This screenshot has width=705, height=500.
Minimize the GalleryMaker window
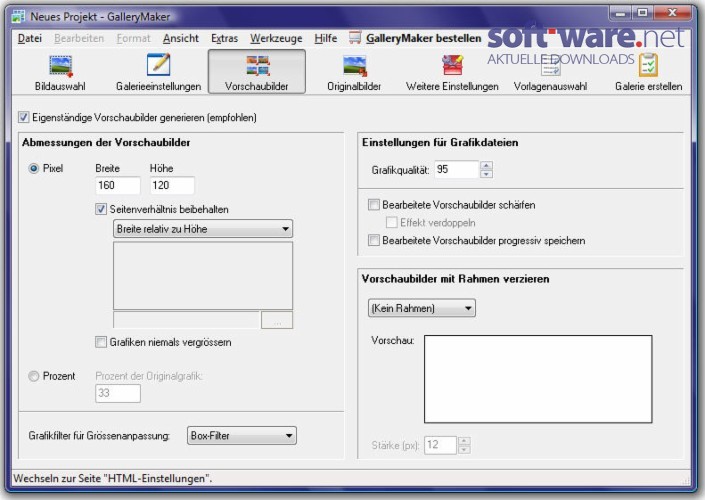click(x=620, y=13)
